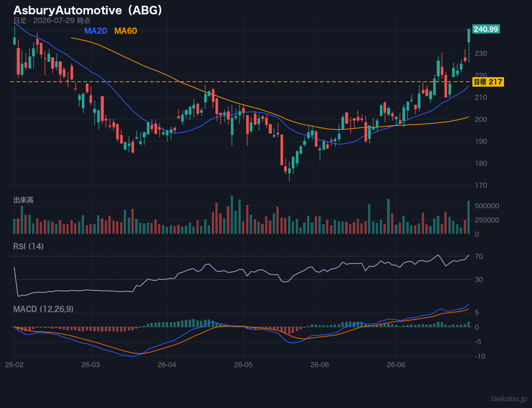Viewport: 532px width, 408px height.
Task: Click the 230 price axis label
Action: [x=481, y=54]
